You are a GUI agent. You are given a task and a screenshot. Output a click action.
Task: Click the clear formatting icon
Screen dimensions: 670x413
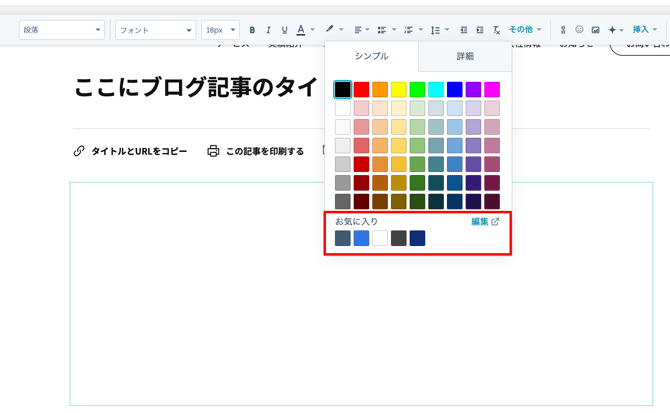[496, 30]
